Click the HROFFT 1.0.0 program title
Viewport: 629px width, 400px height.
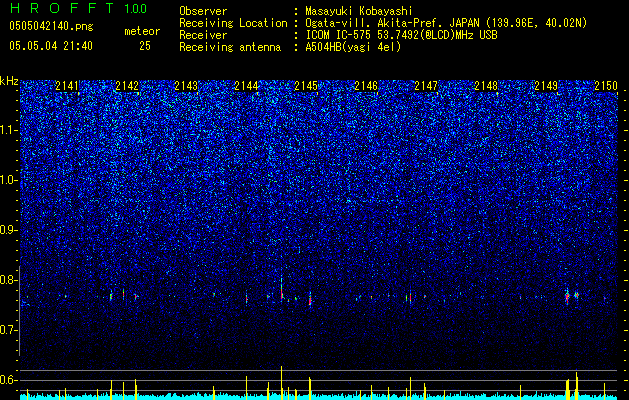78,8
